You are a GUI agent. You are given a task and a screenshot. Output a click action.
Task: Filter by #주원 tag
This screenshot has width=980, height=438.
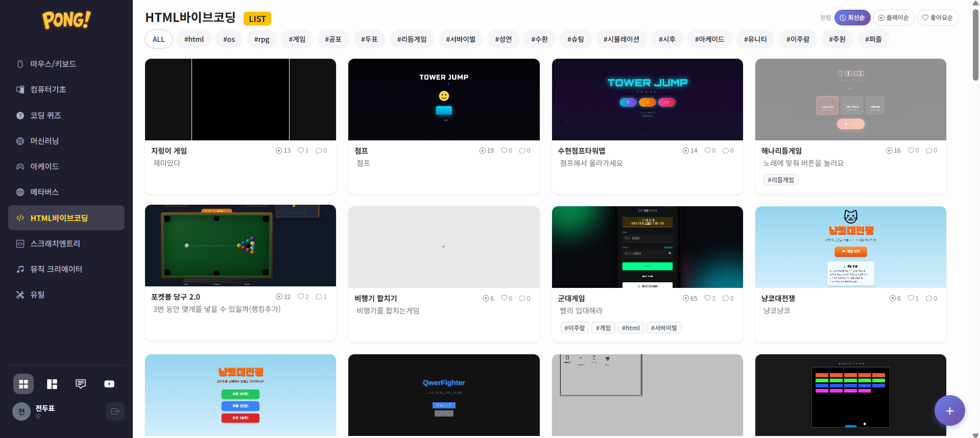[837, 39]
